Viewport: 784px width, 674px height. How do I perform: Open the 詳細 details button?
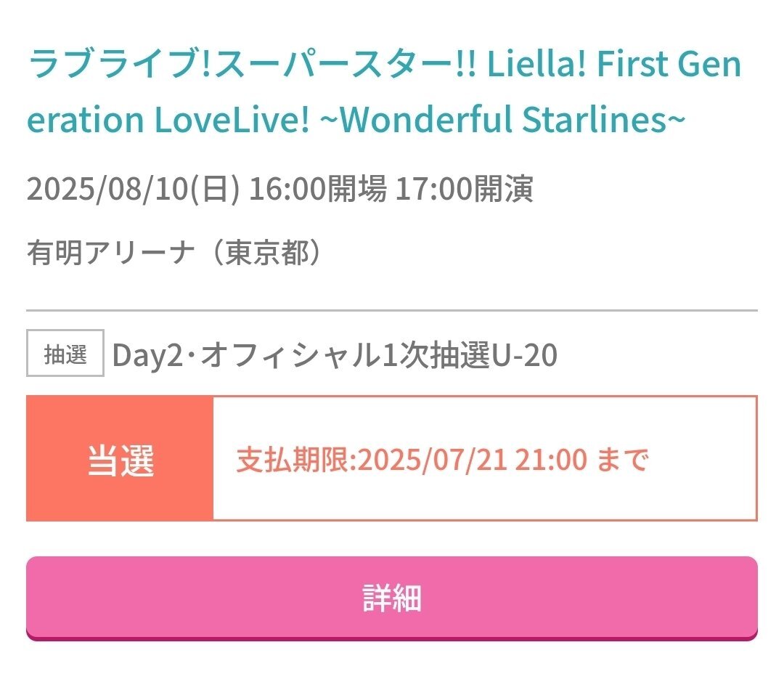click(391, 598)
